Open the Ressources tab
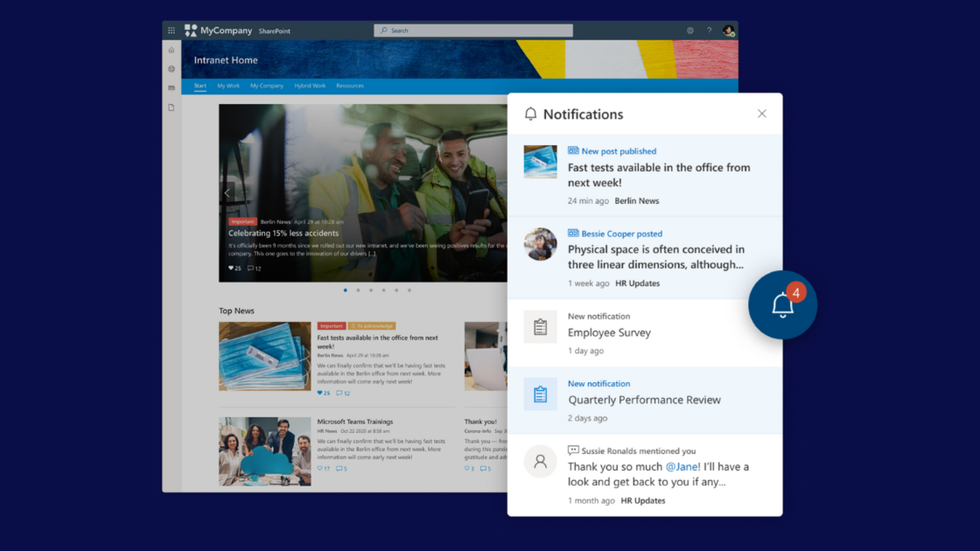This screenshot has height=551, width=980. coord(350,86)
